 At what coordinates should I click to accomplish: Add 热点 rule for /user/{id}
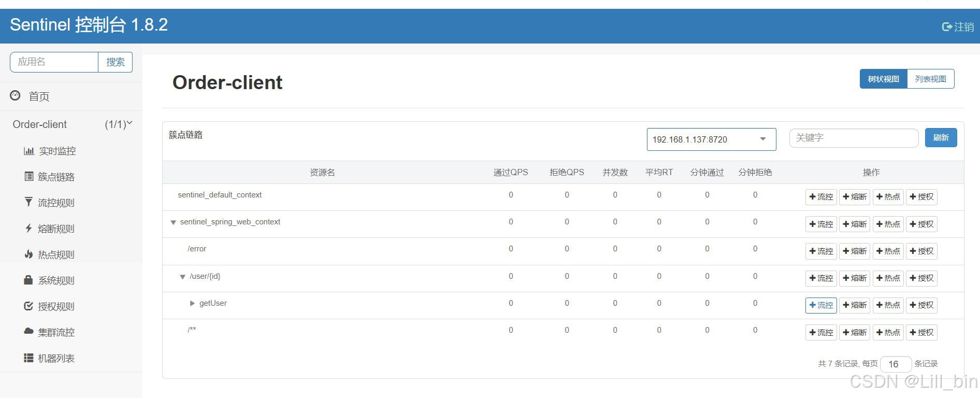(x=888, y=278)
